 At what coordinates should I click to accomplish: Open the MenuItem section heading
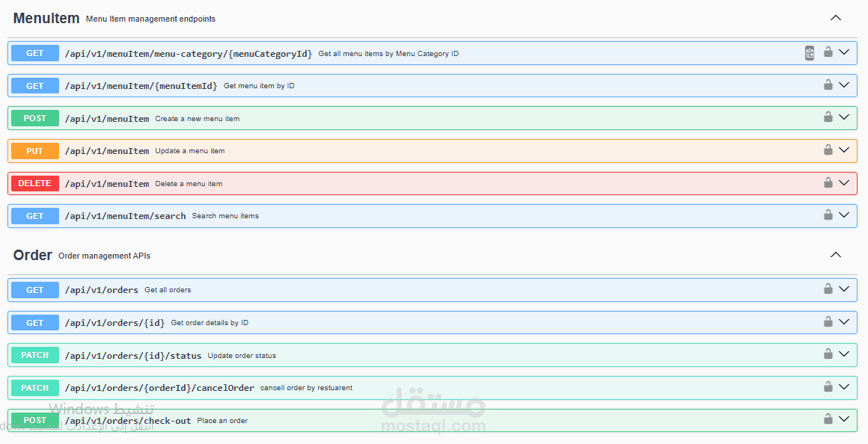[46, 18]
